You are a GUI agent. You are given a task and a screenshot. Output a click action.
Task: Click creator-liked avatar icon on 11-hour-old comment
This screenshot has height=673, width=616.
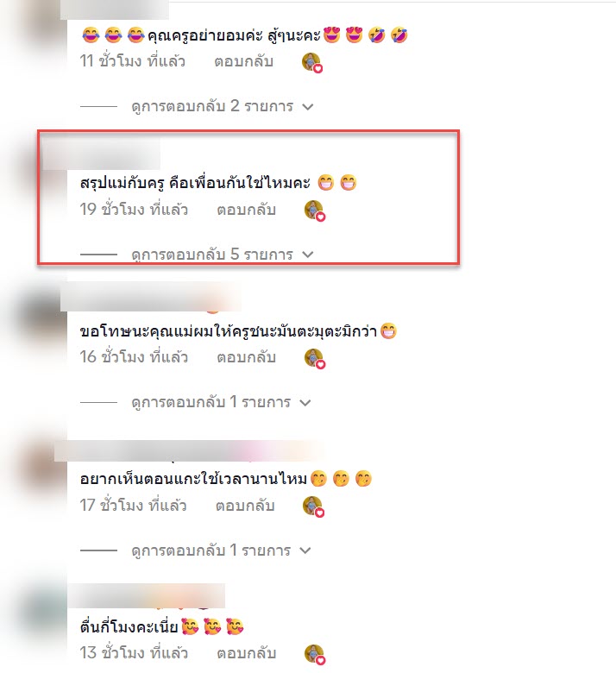pos(312,63)
